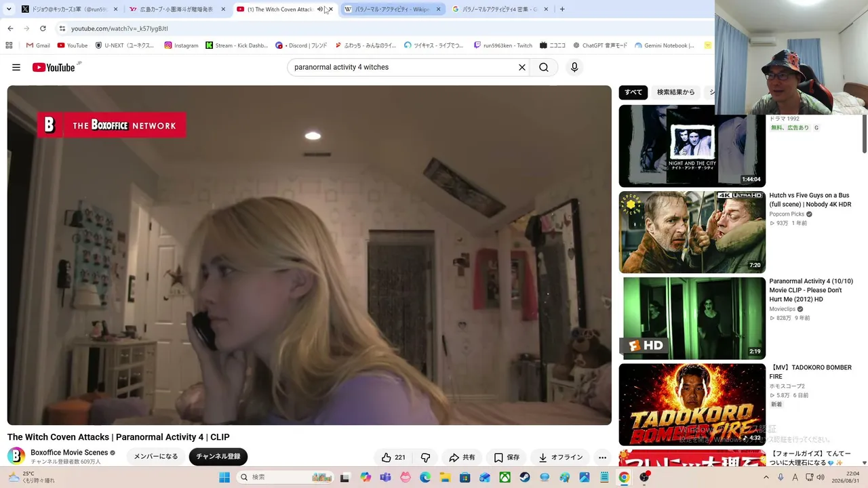The image size is (868, 488).
Task: Select the すべて filter chip
Action: click(633, 92)
